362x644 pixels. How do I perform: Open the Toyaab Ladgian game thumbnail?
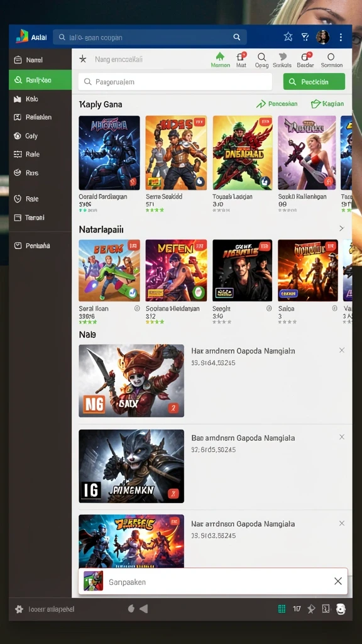[242, 152]
